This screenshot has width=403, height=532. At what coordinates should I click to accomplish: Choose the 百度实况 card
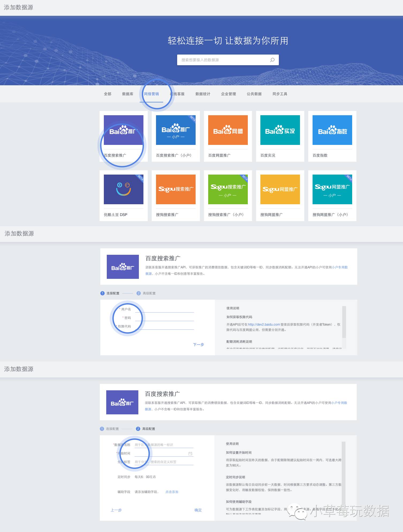pyautogui.click(x=280, y=136)
